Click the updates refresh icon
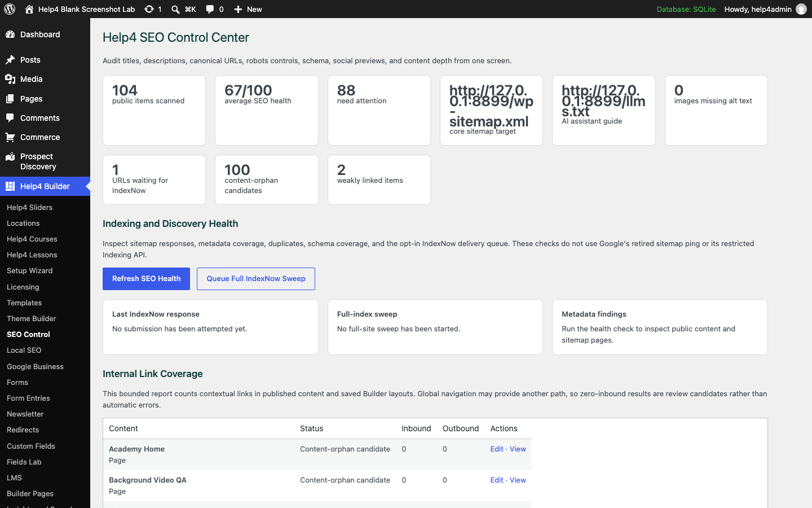The image size is (812, 508). tap(149, 9)
